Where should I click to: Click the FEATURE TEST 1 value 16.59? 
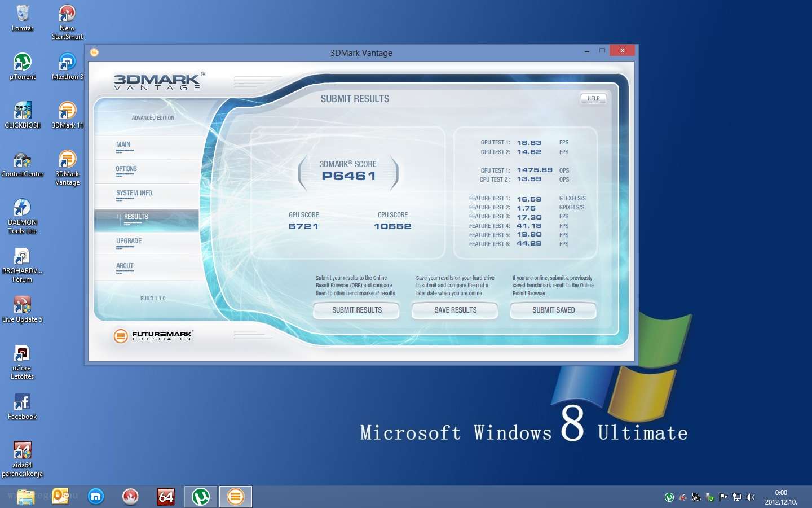pyautogui.click(x=529, y=199)
